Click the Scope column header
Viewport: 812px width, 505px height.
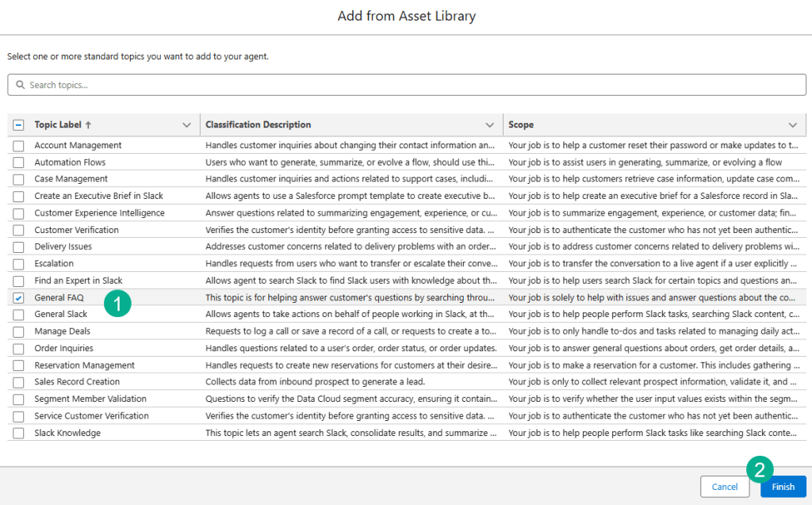521,125
